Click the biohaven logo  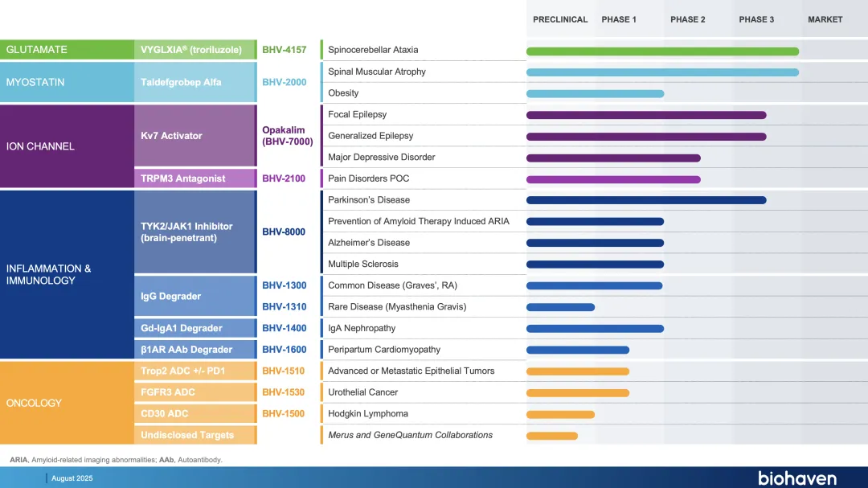pyautogui.click(x=796, y=478)
